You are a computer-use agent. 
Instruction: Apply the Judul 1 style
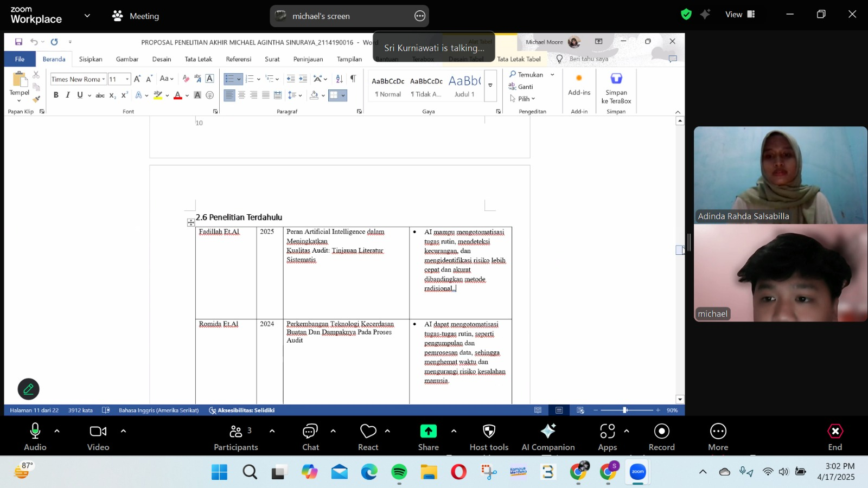pyautogui.click(x=464, y=86)
